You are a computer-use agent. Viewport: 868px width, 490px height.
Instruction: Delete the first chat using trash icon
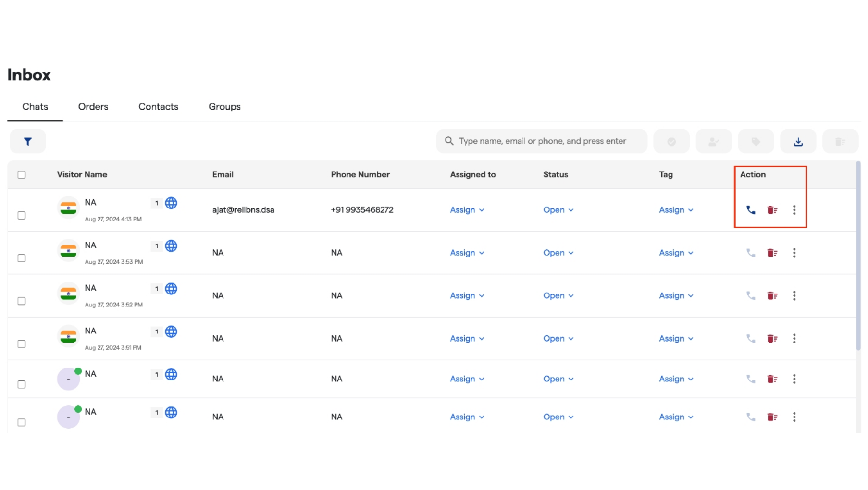coord(772,210)
